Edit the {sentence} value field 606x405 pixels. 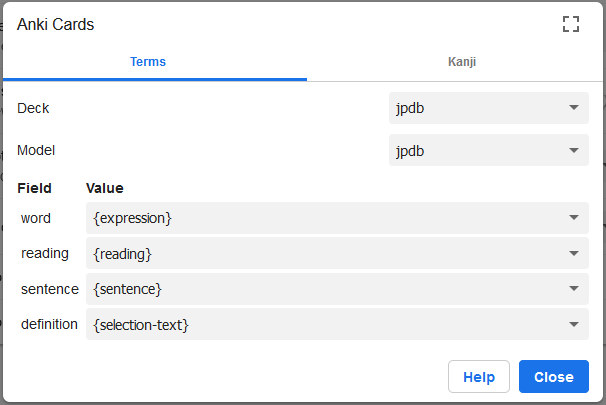pos(325,289)
